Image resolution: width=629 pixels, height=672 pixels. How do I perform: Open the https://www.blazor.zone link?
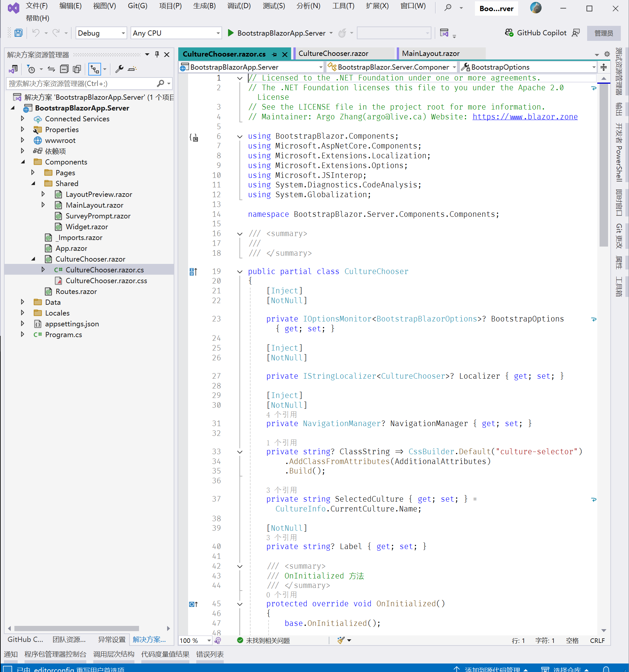pyautogui.click(x=525, y=117)
